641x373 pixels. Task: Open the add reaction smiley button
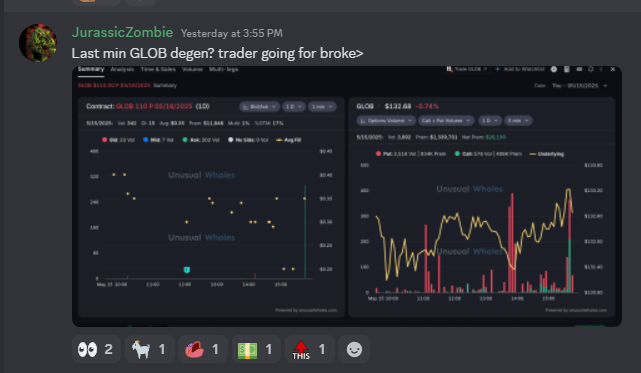coord(354,349)
